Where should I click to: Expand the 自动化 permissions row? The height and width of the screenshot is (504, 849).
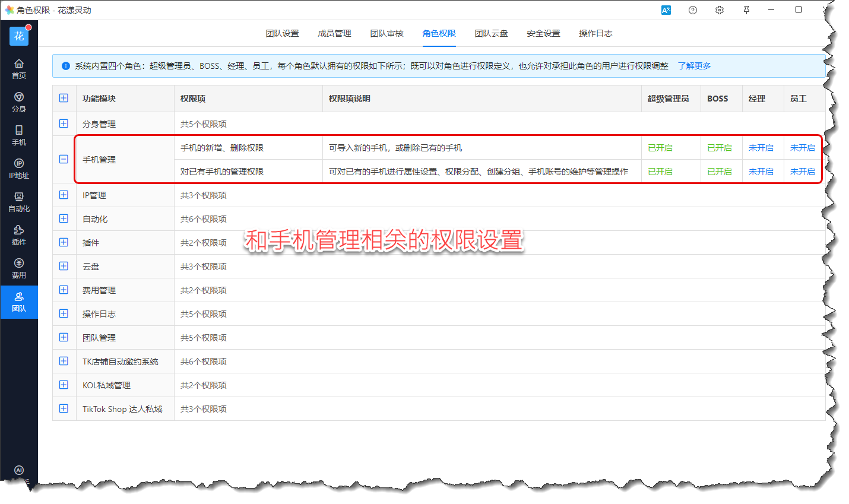tap(64, 218)
